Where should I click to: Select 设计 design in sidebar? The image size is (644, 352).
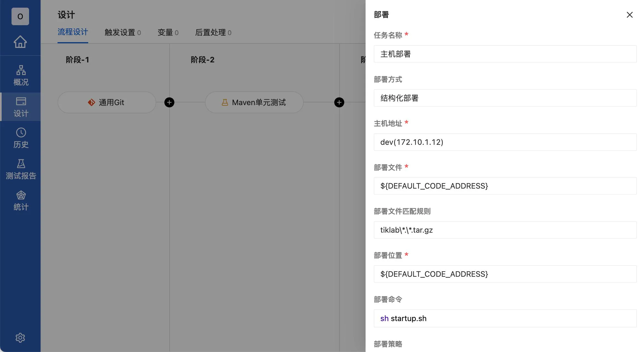click(21, 107)
